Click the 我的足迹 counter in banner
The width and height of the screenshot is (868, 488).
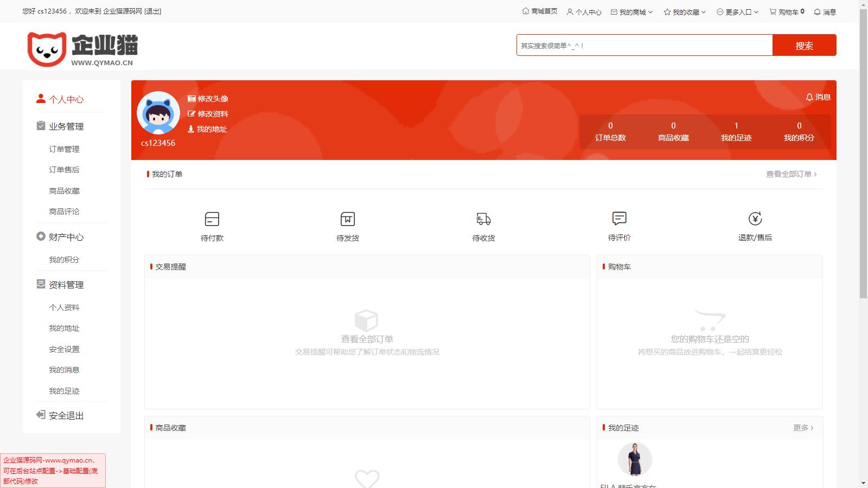(736, 132)
